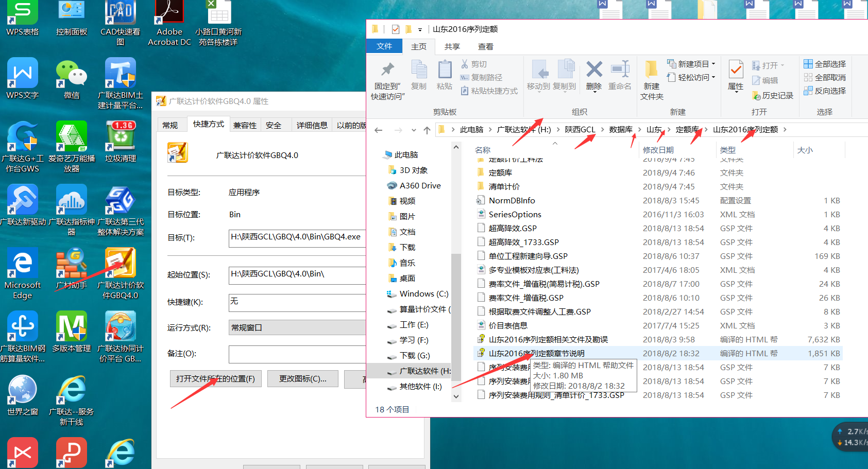Go up one folder level arrow
Screen dimensions: 868x469
pyautogui.click(x=427, y=130)
